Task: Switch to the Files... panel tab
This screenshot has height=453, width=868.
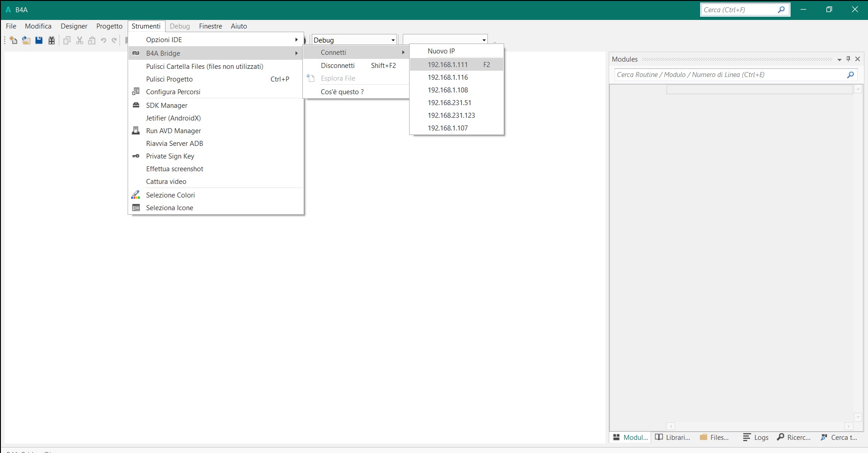Action: click(714, 438)
